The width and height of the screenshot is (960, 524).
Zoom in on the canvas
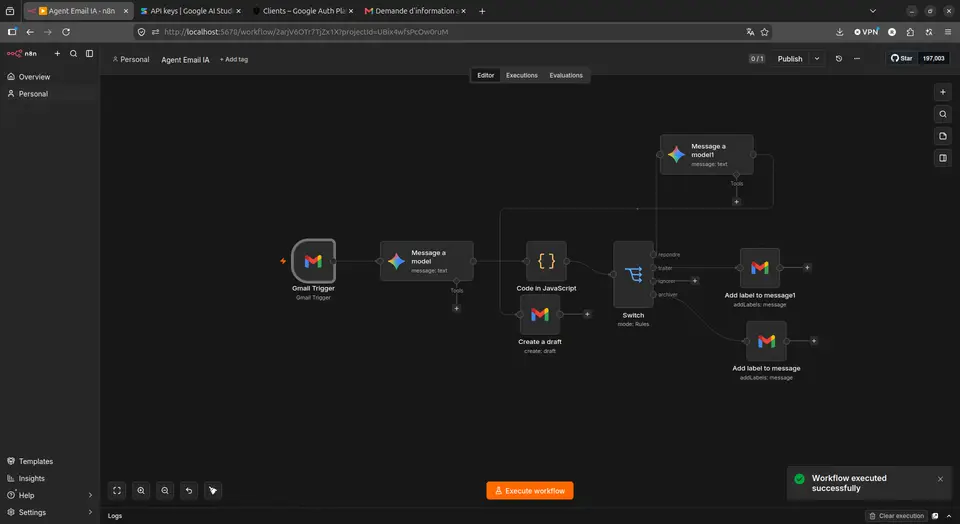pyautogui.click(x=141, y=490)
